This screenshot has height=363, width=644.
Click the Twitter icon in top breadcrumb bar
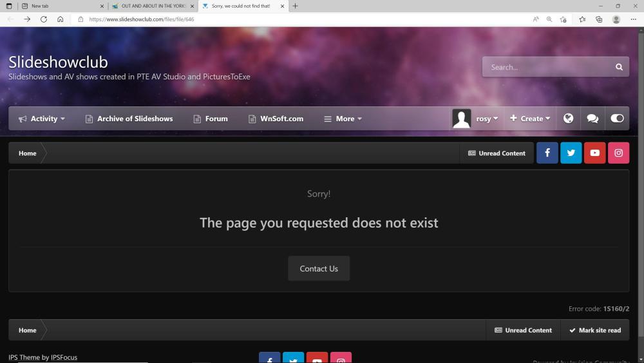(571, 153)
